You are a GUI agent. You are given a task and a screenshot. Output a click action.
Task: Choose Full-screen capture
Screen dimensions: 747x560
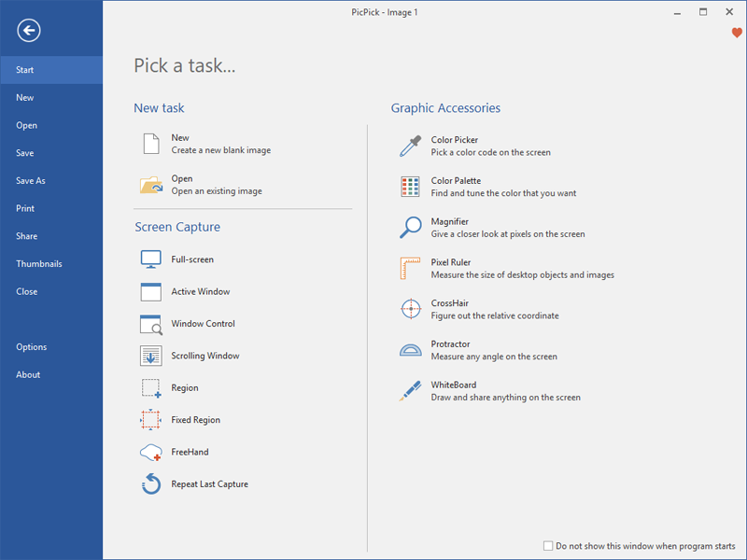click(x=191, y=259)
